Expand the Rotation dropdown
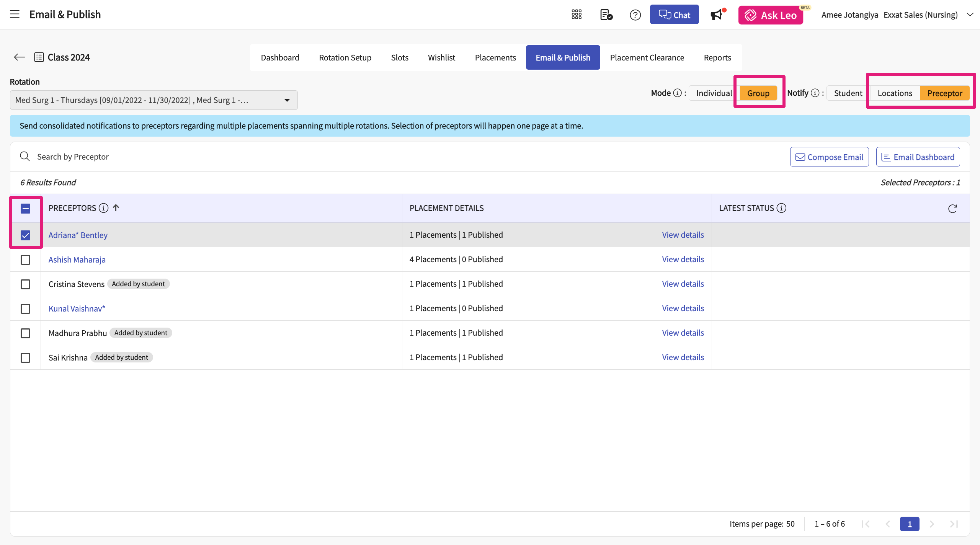The height and width of the screenshot is (545, 980). pyautogui.click(x=287, y=100)
